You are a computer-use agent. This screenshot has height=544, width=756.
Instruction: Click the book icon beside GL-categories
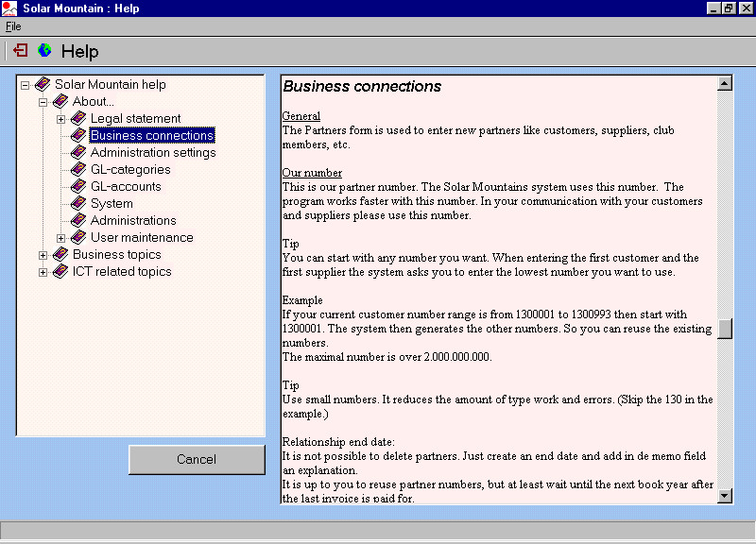[78, 170]
